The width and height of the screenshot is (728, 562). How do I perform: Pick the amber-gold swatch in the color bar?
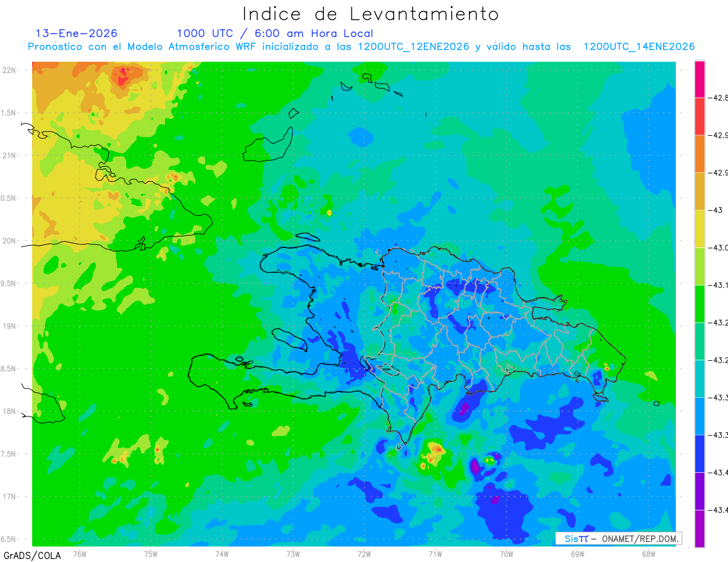pyautogui.click(x=699, y=192)
